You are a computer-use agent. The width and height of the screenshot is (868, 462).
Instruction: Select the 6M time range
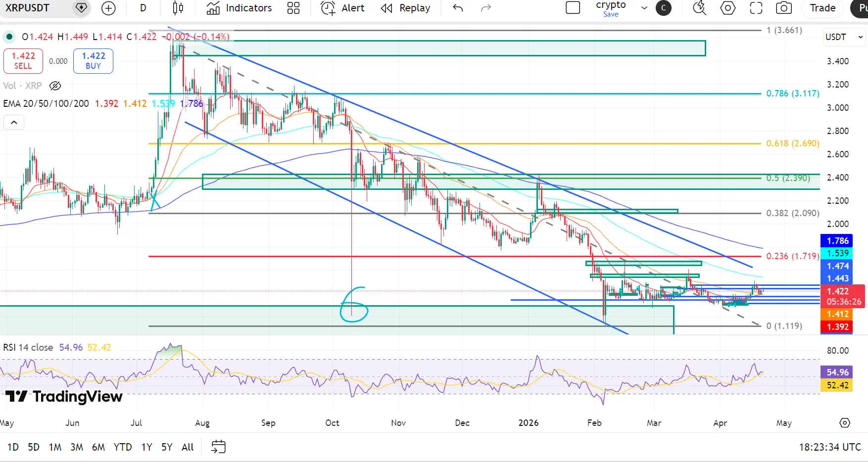(x=98, y=447)
